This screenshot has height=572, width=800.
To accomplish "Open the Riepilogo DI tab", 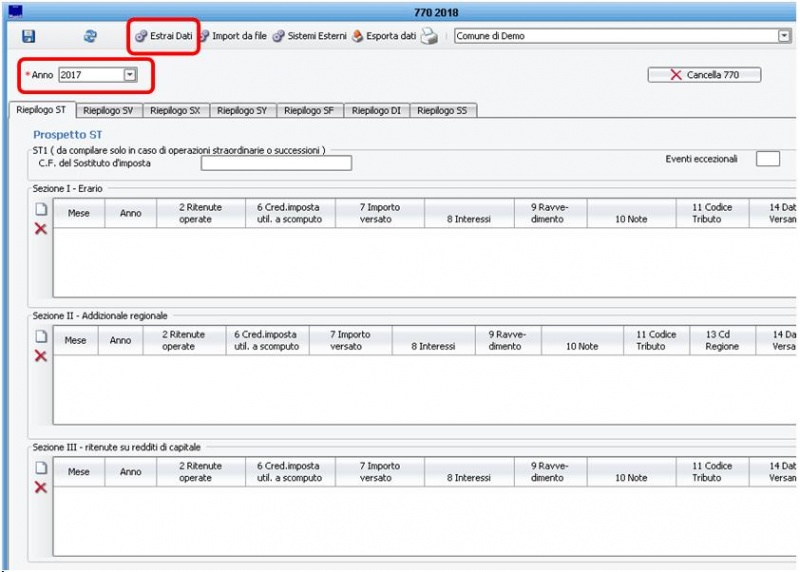I will (x=376, y=111).
